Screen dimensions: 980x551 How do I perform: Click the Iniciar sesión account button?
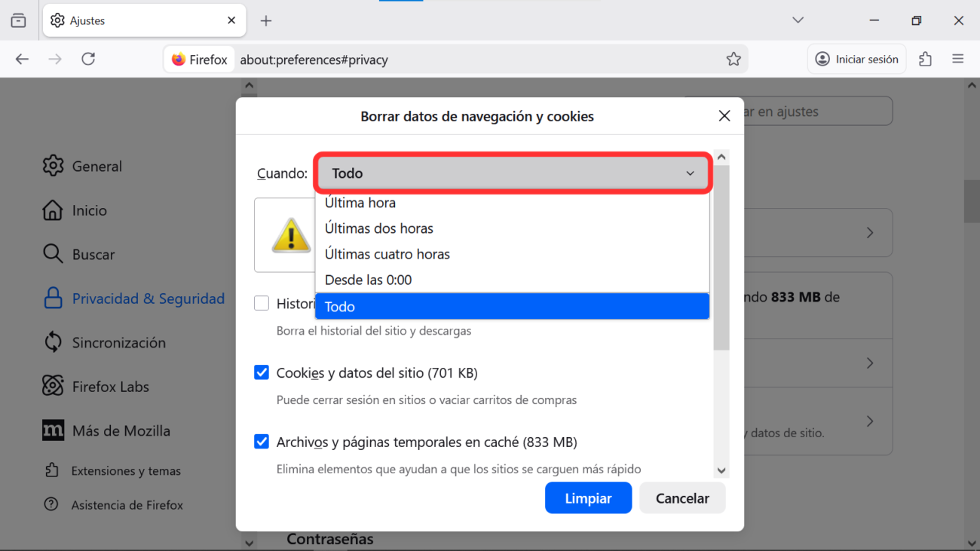tap(857, 59)
